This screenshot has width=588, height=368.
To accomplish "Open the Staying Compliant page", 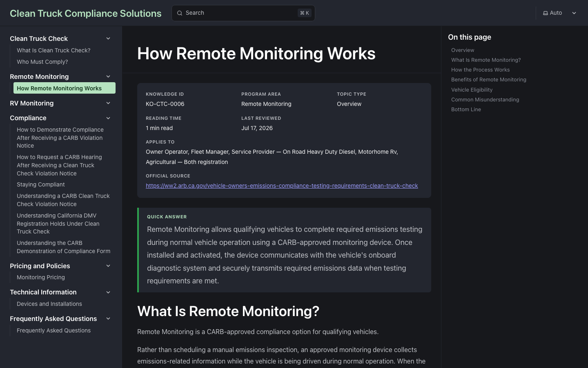I will pyautogui.click(x=41, y=184).
